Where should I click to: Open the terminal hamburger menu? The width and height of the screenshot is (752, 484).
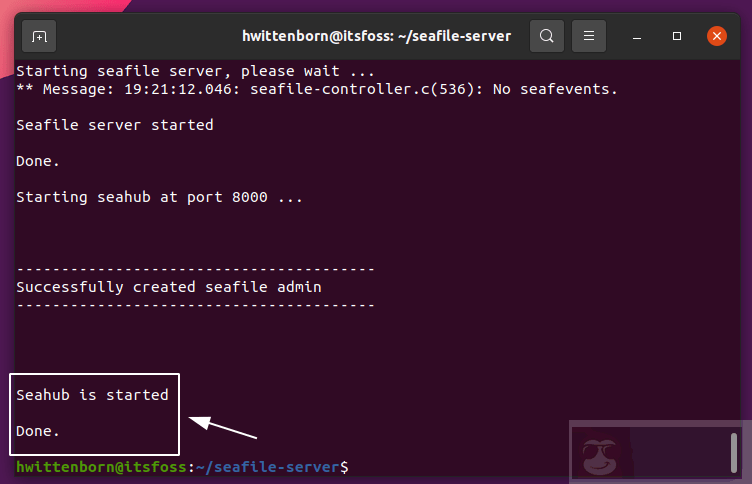[x=588, y=36]
